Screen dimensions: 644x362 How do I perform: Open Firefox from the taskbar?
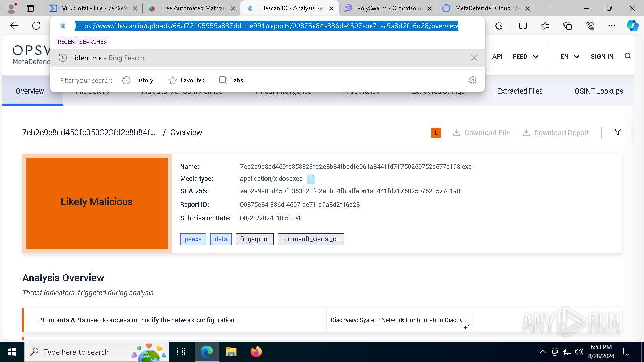pyautogui.click(x=256, y=352)
